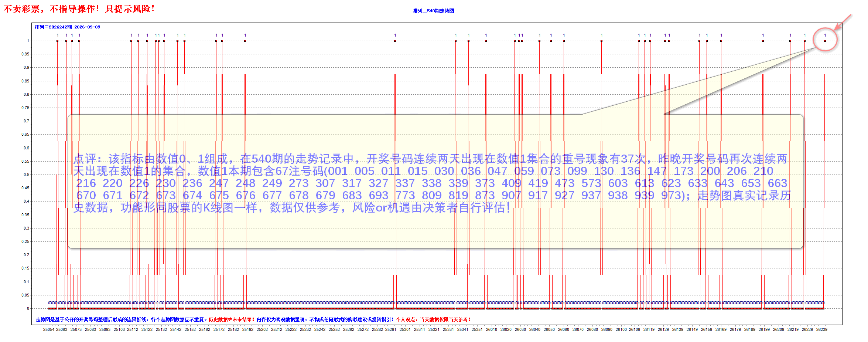This screenshot has height=342, width=868.
Task: Click y-axis label 0.15
Action: coord(25,268)
